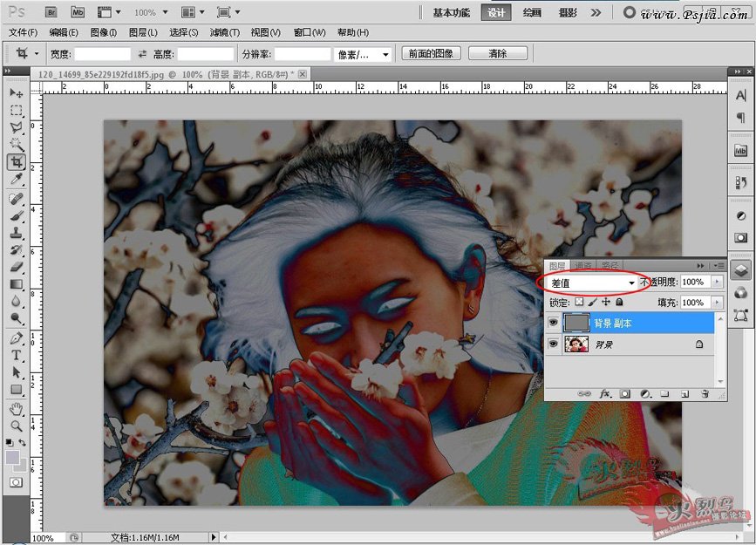This screenshot has height=545, width=756.
Task: Choose the Type (T) tool
Action: (x=16, y=356)
